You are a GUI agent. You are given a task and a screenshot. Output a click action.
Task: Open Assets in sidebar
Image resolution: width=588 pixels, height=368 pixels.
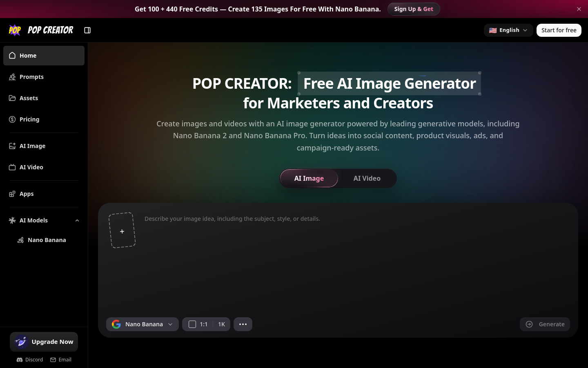click(44, 98)
